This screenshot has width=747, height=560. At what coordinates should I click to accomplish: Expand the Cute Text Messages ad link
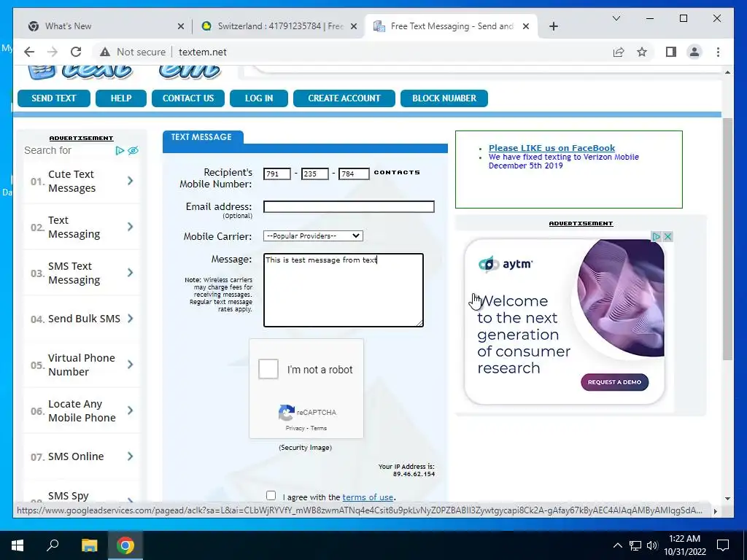click(130, 181)
